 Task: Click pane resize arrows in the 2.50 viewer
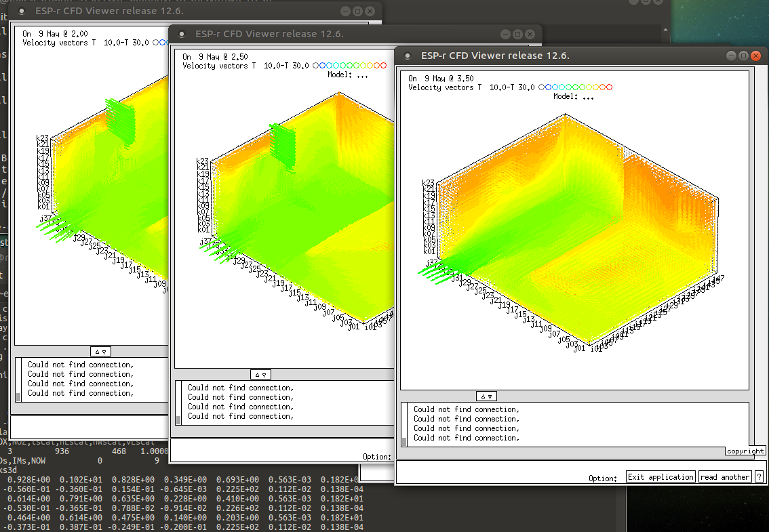260,375
